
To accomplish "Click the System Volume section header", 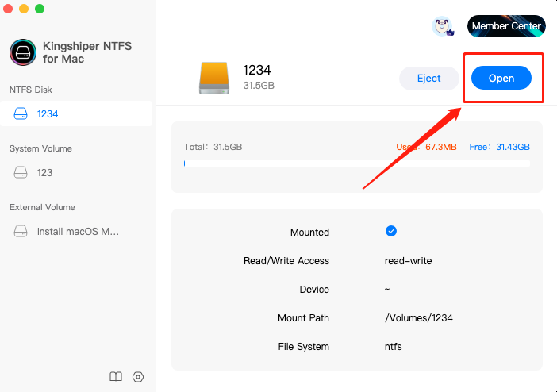I will (40, 148).
